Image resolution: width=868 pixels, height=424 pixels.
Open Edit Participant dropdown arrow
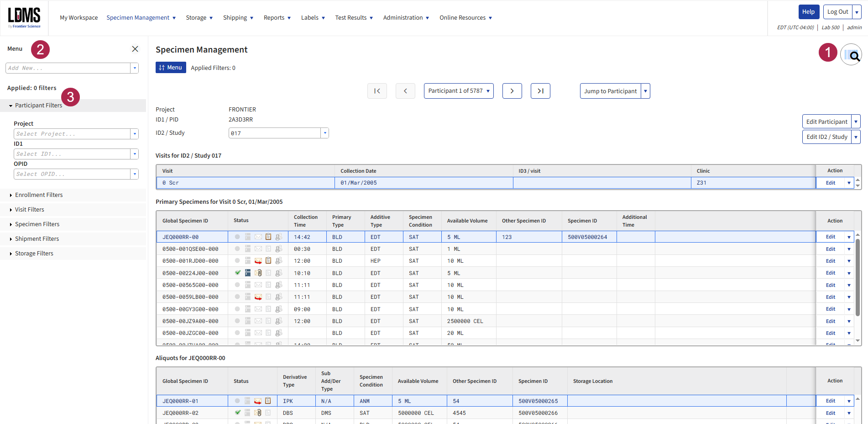pos(856,122)
